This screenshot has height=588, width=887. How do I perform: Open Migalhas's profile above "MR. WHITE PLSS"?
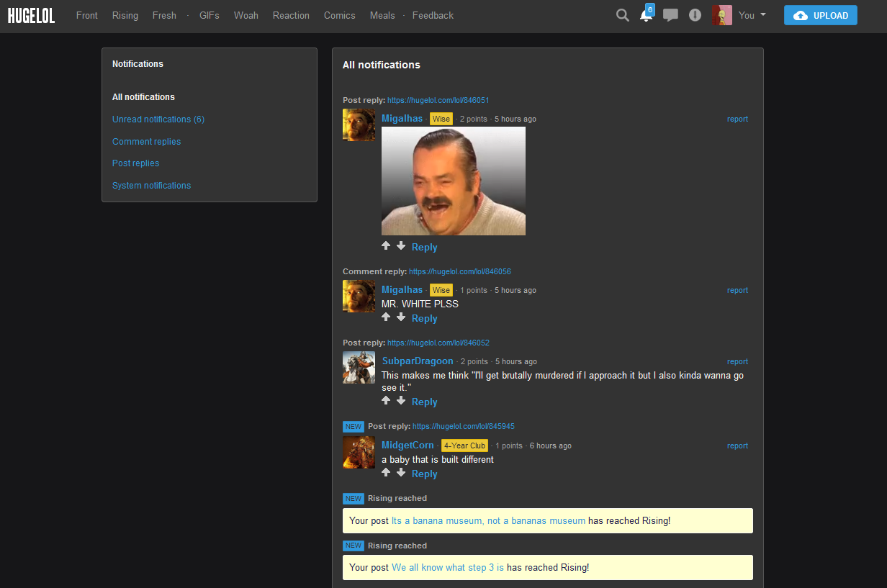pyautogui.click(x=402, y=290)
